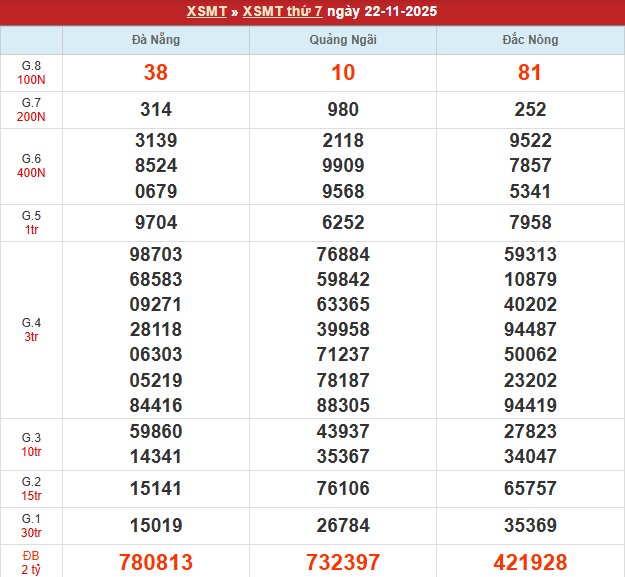Click G.2 number 76106

point(343,489)
